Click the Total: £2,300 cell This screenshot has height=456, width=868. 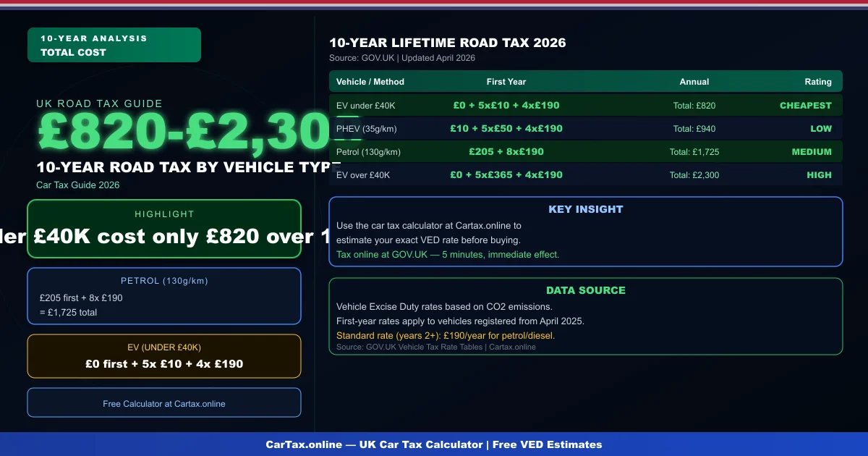pyautogui.click(x=692, y=174)
